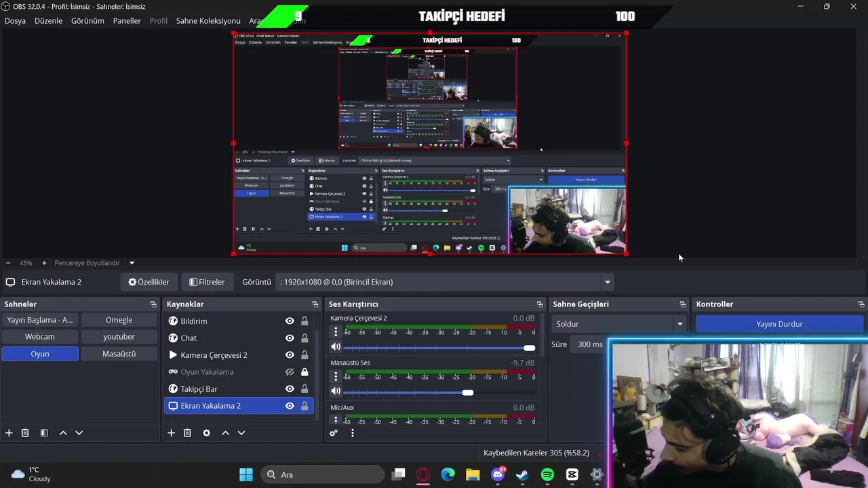Delete the selected scene with trash icon

(x=25, y=433)
